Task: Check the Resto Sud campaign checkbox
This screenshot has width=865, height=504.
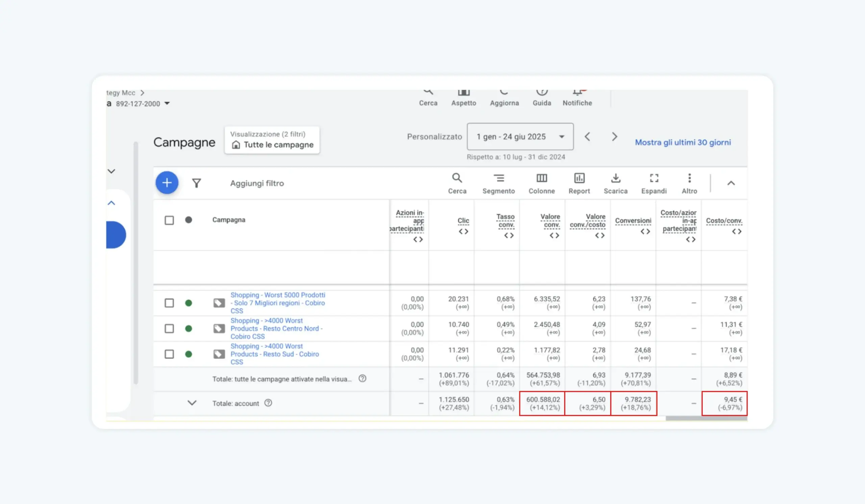Action: tap(169, 354)
